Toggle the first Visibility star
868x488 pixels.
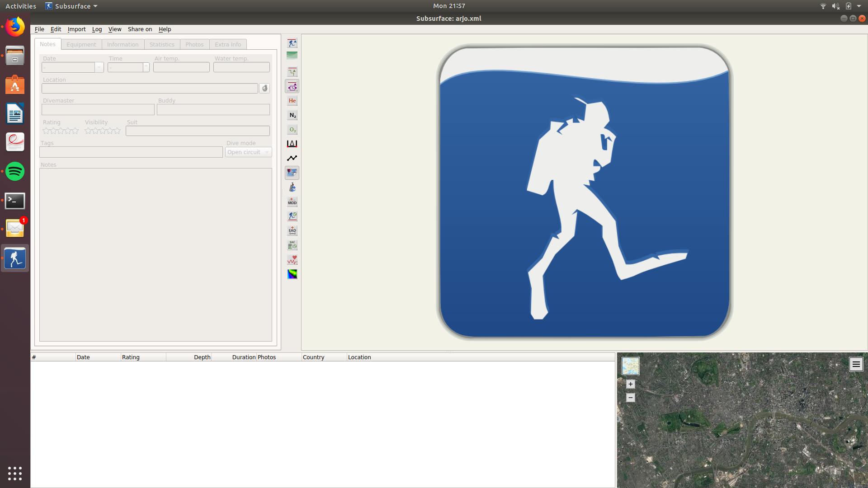click(x=87, y=131)
